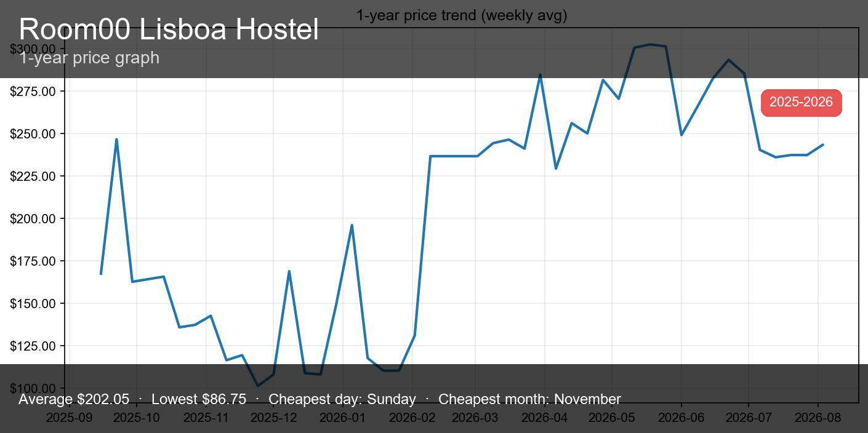Image resolution: width=868 pixels, height=433 pixels.
Task: Click the $125.00 y-axis label
Action: tap(33, 346)
